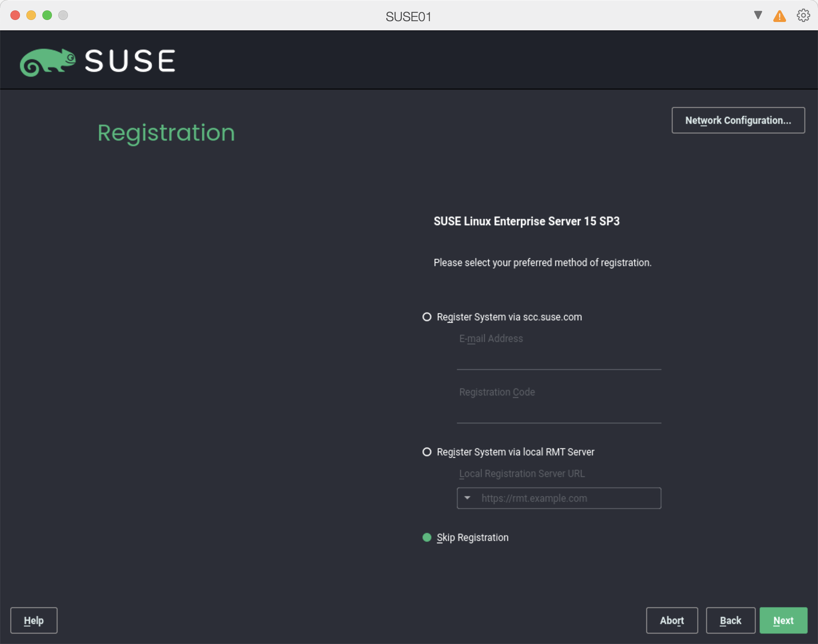
Task: Select the Skip Registration option
Action: click(x=427, y=537)
